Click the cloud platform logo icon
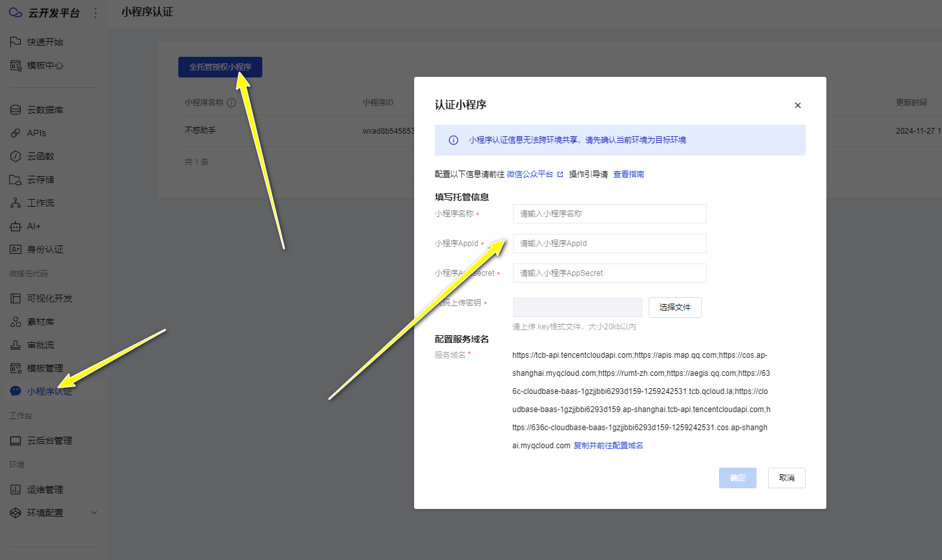Viewport: 942px width, 560px height. click(x=15, y=12)
